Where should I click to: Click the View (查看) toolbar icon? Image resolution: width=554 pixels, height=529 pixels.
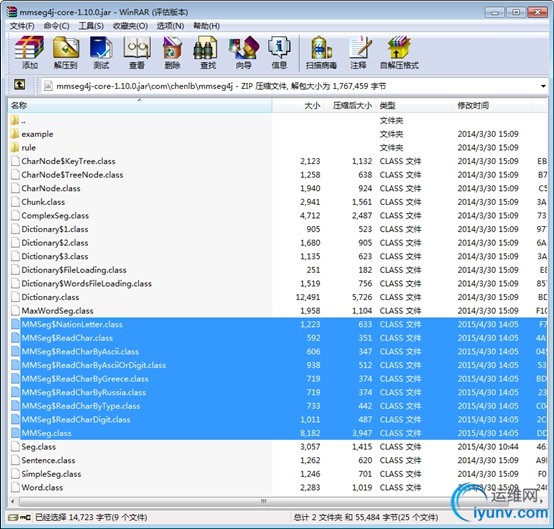[137, 52]
